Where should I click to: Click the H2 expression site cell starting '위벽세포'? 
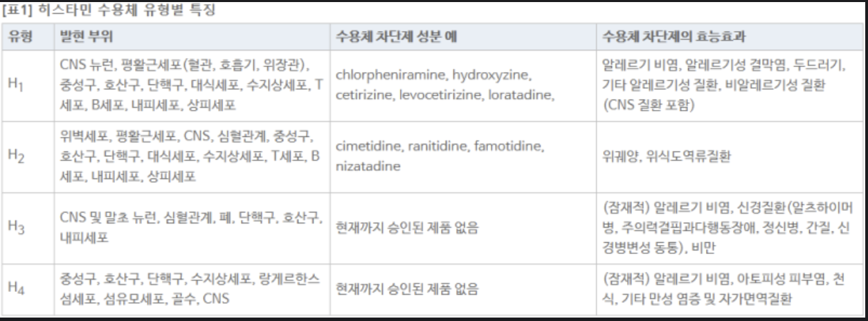point(190,156)
